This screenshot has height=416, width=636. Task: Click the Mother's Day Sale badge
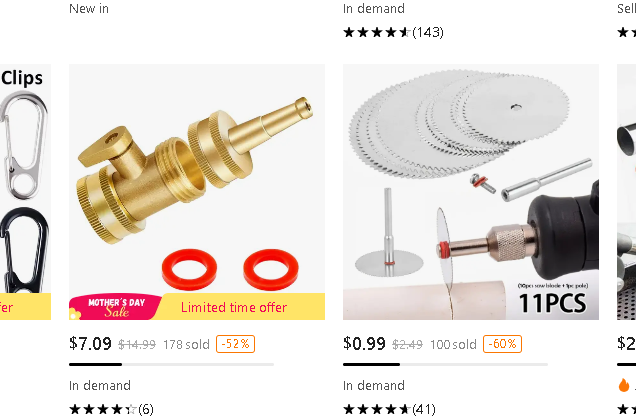pyautogui.click(x=116, y=307)
